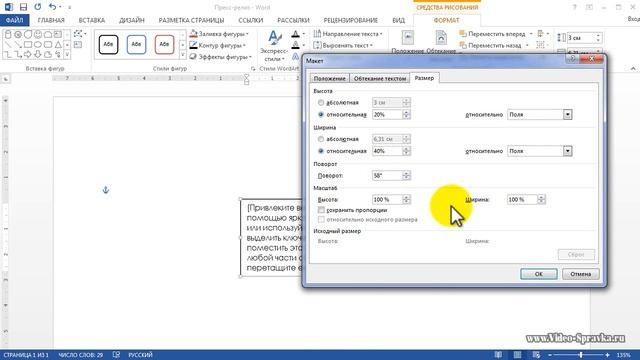Click the scale width (Ширина) 100 % field
This screenshot has height=360, width=640.
click(522, 200)
